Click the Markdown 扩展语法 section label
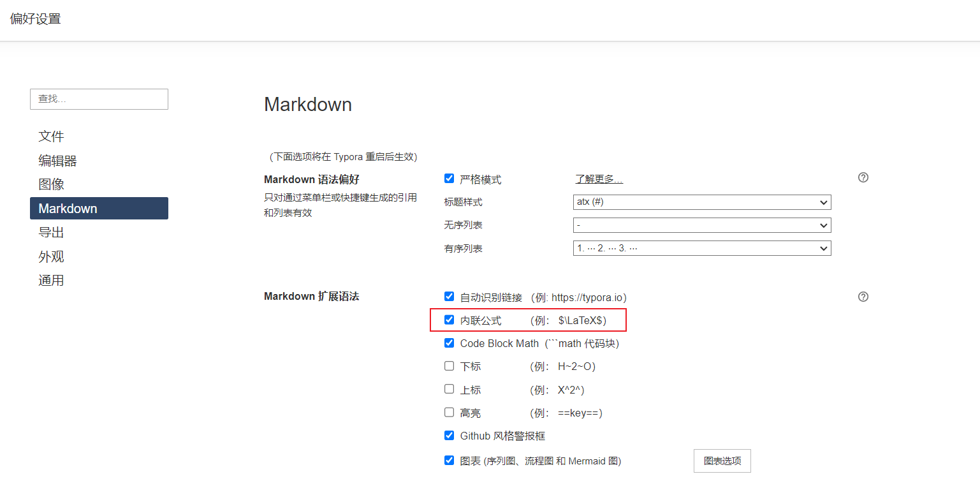Image resolution: width=980 pixels, height=488 pixels. coord(312,297)
